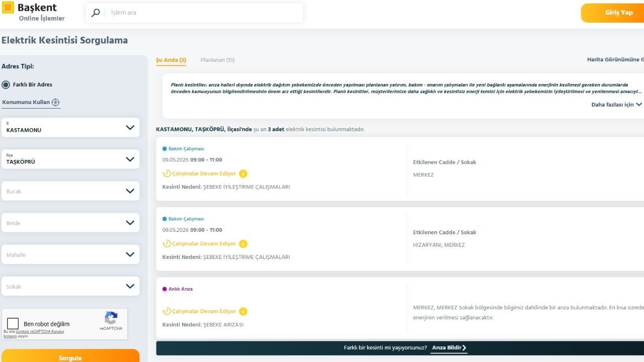Open the İl dropdown showing KASTAMONU
644x362 pixels.
(70, 127)
